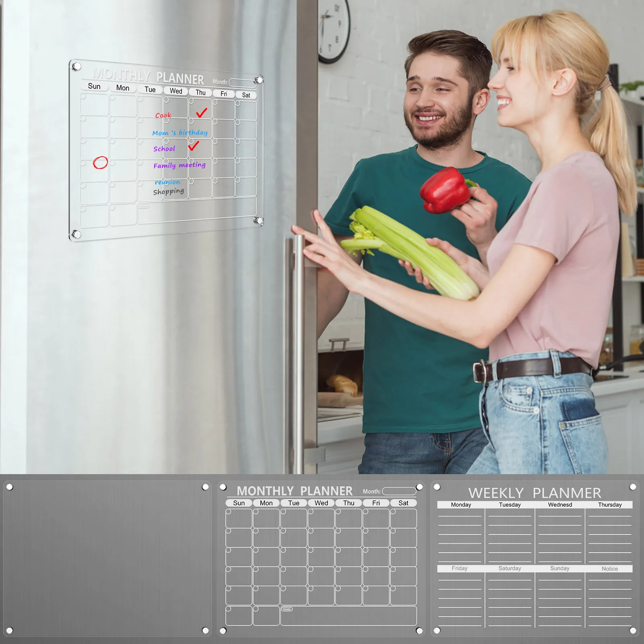Click the "Monday" column header on weekly planner

(461, 504)
